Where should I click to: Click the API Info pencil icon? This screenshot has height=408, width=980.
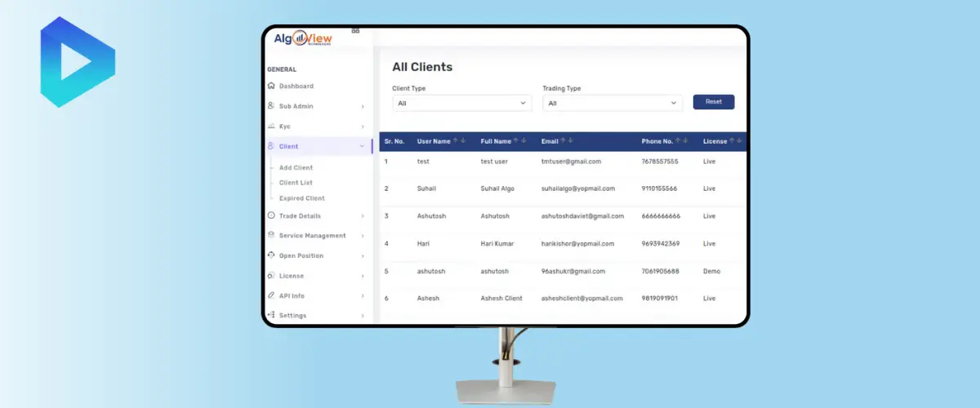pyautogui.click(x=271, y=295)
